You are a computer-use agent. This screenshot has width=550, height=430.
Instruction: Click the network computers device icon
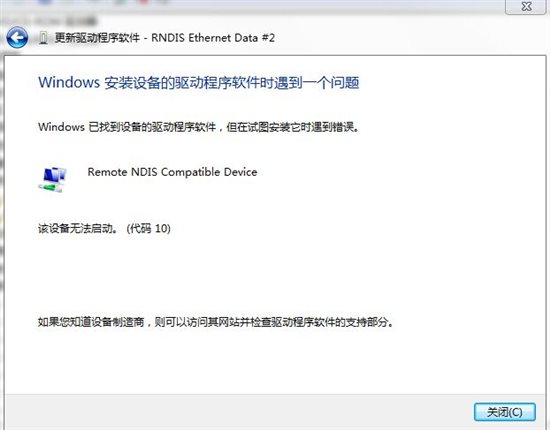pyautogui.click(x=52, y=180)
